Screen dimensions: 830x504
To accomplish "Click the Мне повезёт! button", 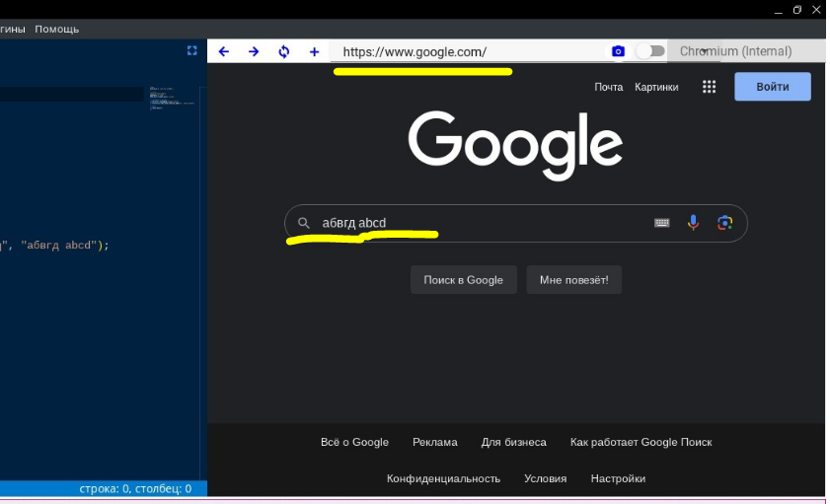I will [x=573, y=280].
